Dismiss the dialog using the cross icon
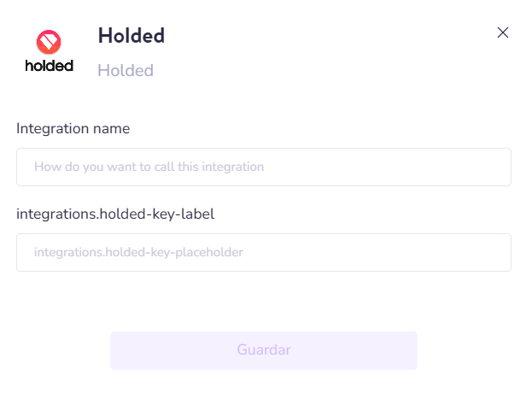Screen dimensions: 532x399 tap(503, 32)
